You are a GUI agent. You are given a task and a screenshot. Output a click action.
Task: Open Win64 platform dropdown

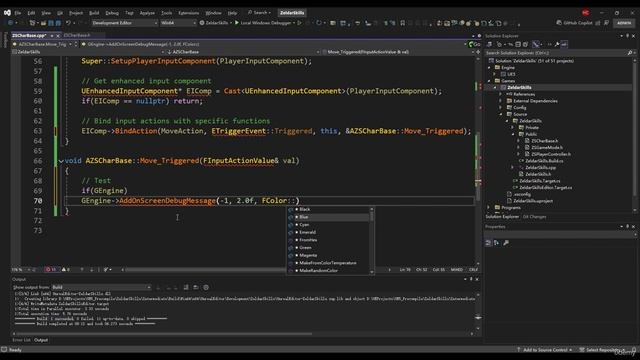178,23
